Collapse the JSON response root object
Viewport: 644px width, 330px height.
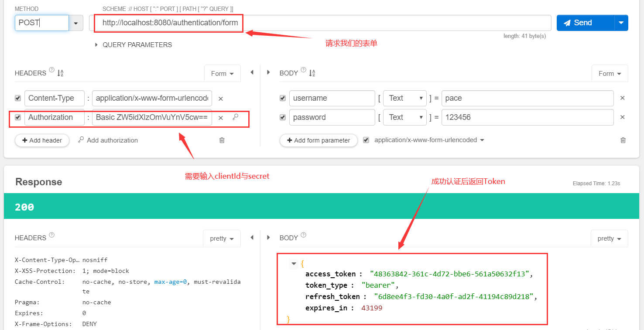294,264
